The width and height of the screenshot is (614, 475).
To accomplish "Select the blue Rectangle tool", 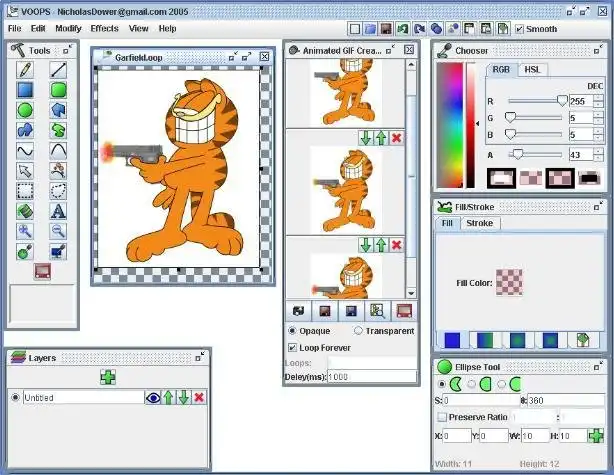I will point(25,90).
